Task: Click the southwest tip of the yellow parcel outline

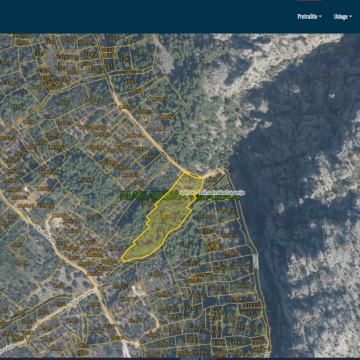Action: point(122,261)
